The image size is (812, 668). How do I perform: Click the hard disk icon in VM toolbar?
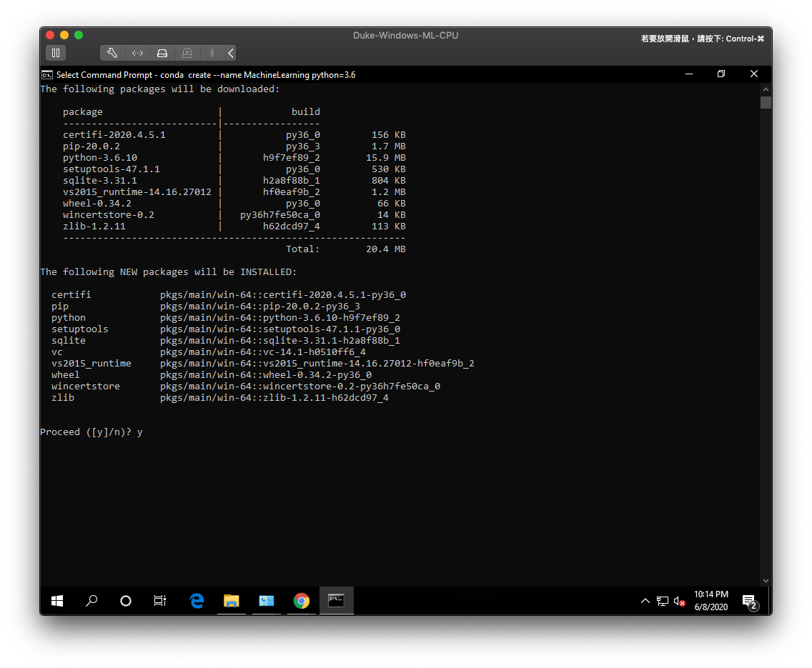162,53
